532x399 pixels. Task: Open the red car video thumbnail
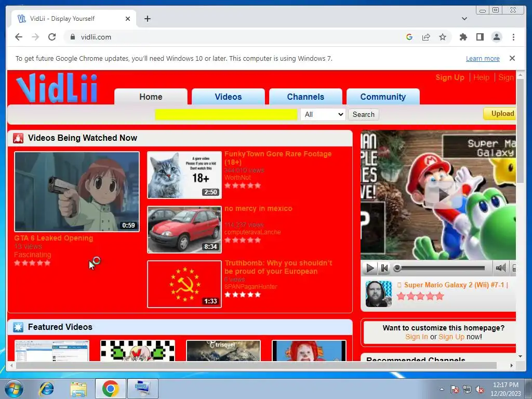[184, 230]
